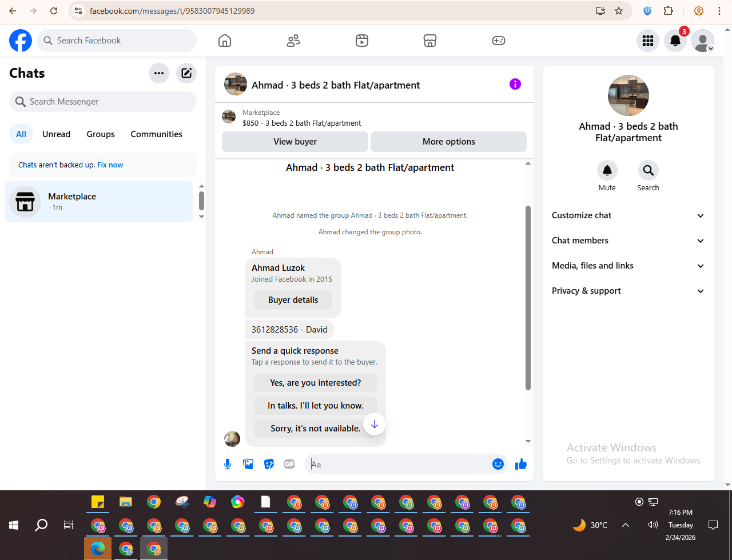Open the Reels video icon
This screenshot has width=732, height=560.
pos(361,41)
